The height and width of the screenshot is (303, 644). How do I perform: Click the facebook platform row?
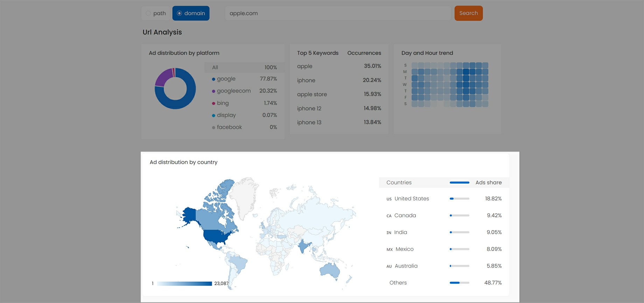tap(244, 127)
